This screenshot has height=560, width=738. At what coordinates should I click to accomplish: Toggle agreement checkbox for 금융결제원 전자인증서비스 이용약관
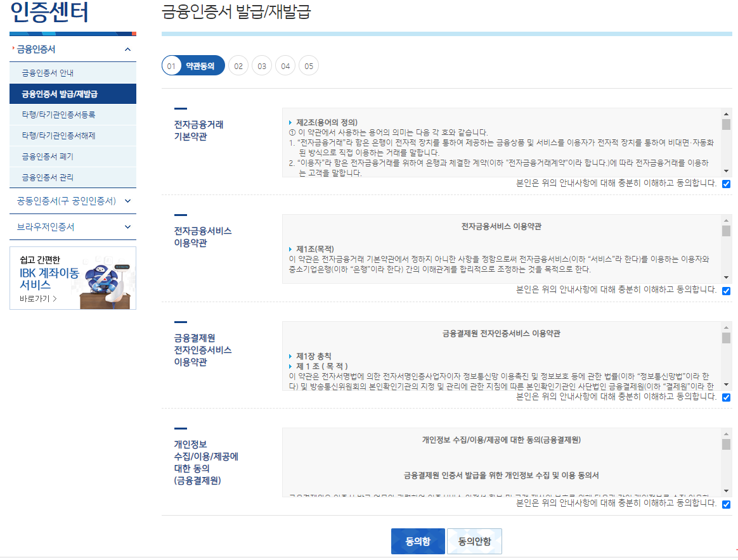[726, 397]
